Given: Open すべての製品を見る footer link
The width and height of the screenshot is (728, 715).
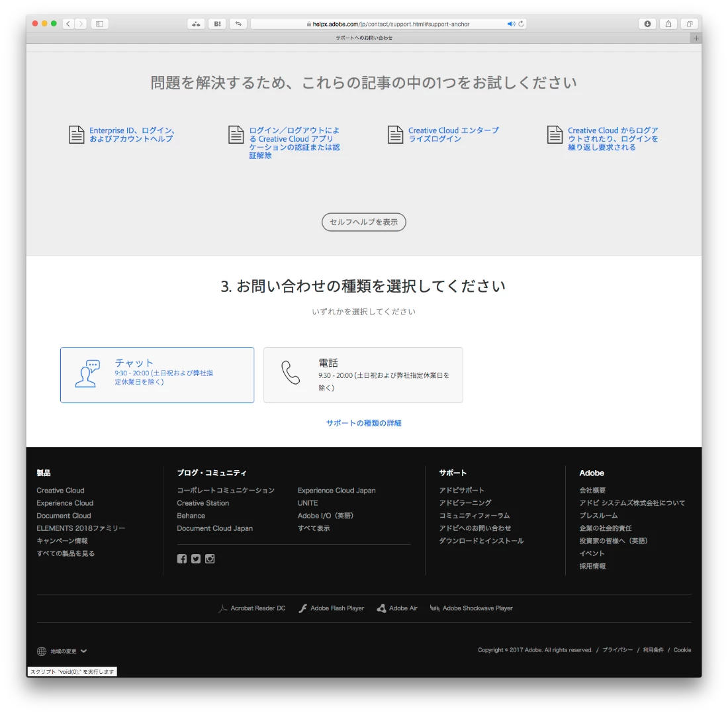Looking at the screenshot, I should pos(66,553).
